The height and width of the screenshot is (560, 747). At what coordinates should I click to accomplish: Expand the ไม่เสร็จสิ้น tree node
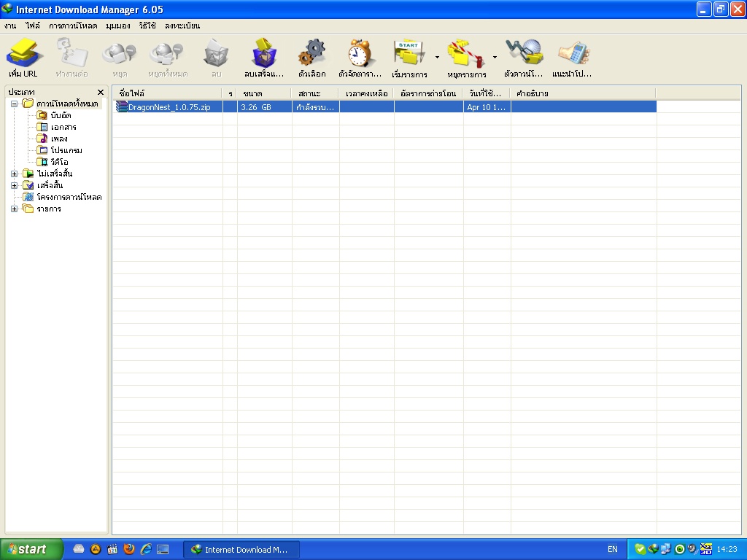15,174
